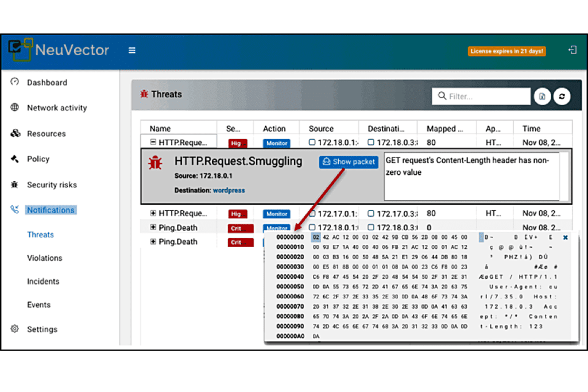Open the Settings page
588x392 pixels.
[x=42, y=329]
